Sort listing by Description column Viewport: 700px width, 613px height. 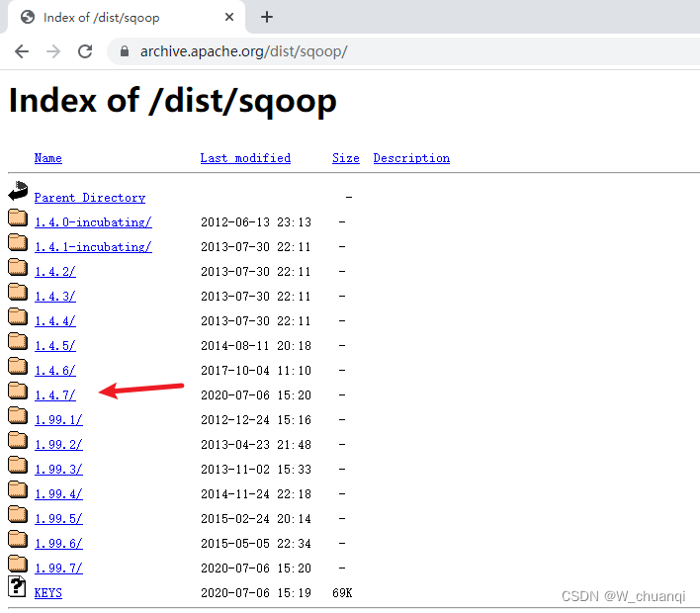(x=411, y=158)
